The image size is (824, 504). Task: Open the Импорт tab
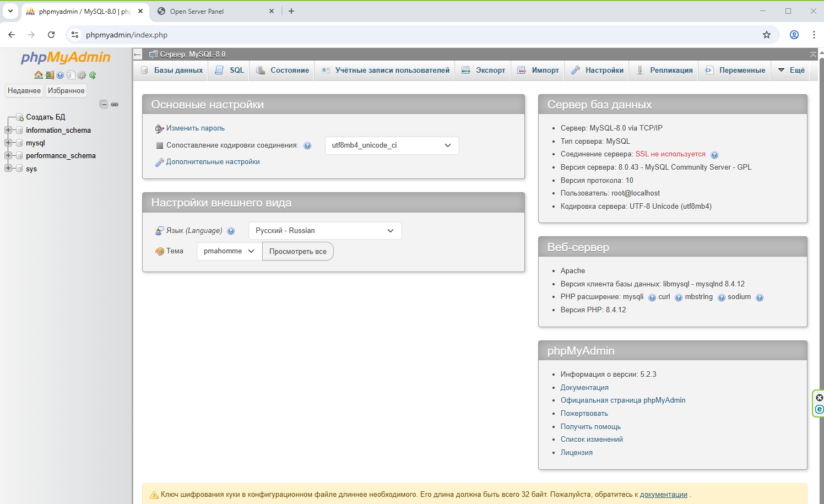538,70
